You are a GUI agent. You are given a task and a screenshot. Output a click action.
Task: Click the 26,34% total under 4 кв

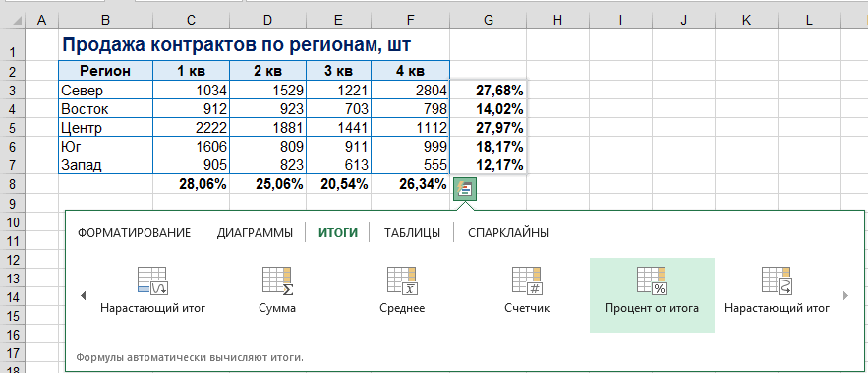410,184
